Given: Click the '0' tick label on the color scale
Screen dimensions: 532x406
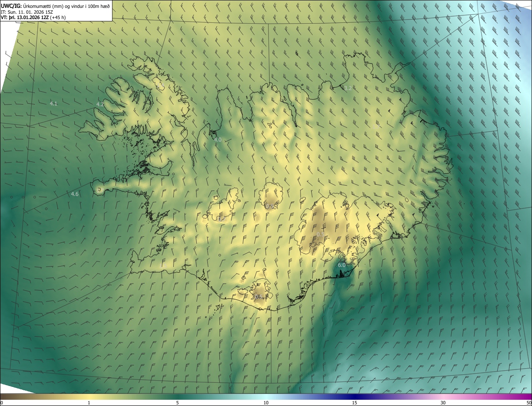Looking at the screenshot, I should coord(2,403).
